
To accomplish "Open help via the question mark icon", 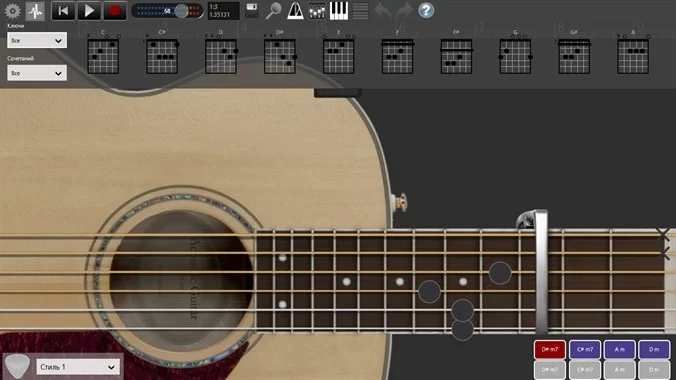I will [426, 11].
